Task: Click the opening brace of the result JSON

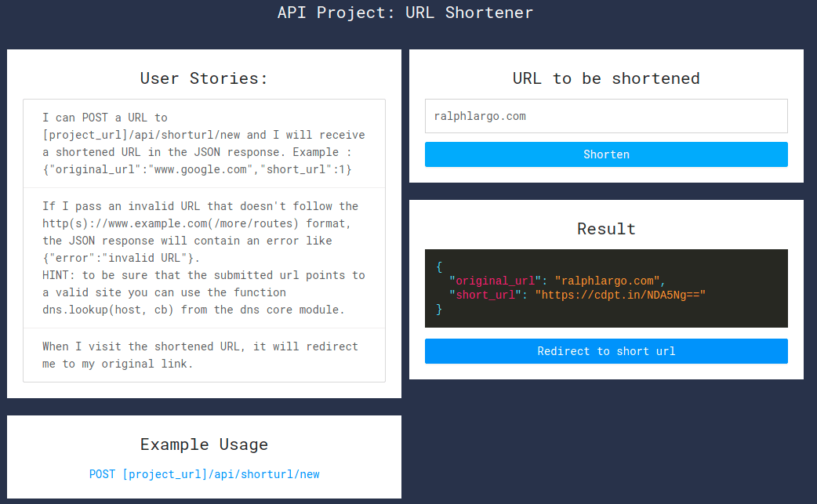Action: (x=439, y=267)
